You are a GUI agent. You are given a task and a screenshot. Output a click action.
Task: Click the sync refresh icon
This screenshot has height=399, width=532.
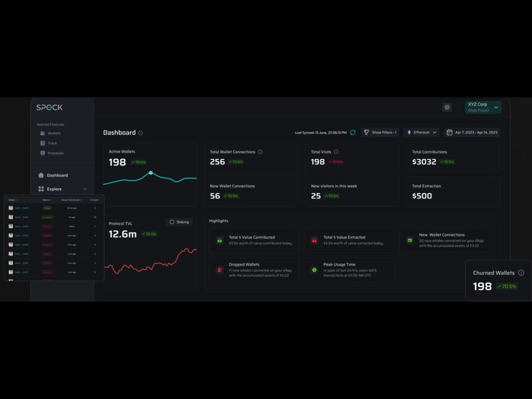[353, 132]
